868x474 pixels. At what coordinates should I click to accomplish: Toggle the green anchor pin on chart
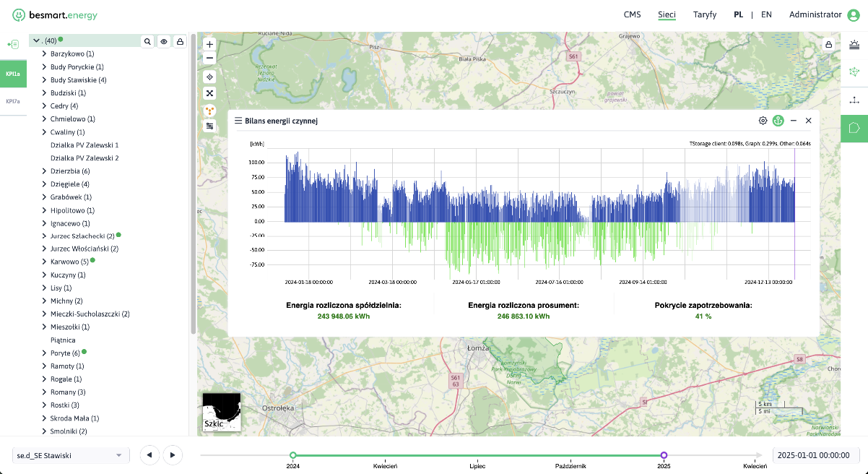[778, 121]
